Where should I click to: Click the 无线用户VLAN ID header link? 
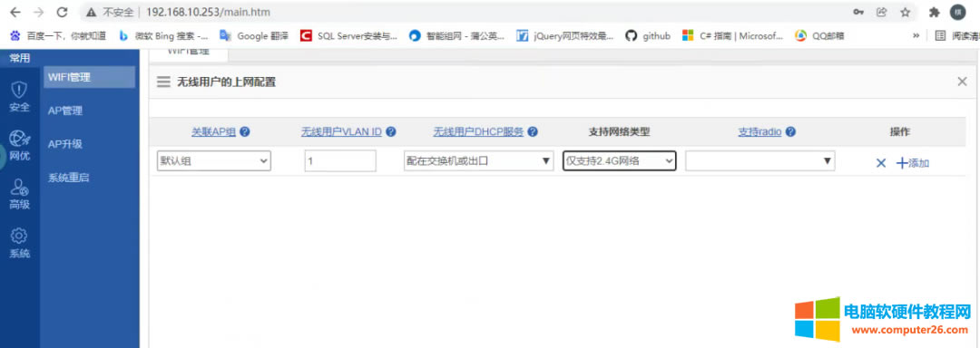pos(341,131)
